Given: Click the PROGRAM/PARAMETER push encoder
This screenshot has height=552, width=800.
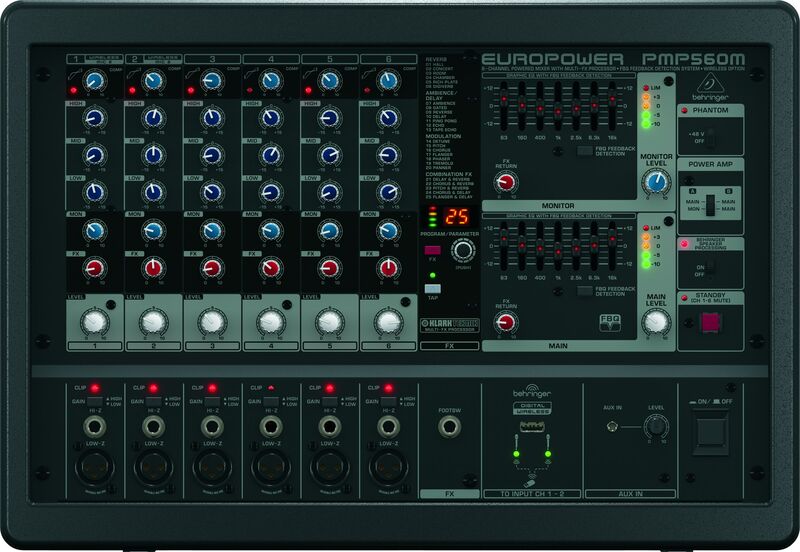Looking at the screenshot, I should tap(463, 250).
